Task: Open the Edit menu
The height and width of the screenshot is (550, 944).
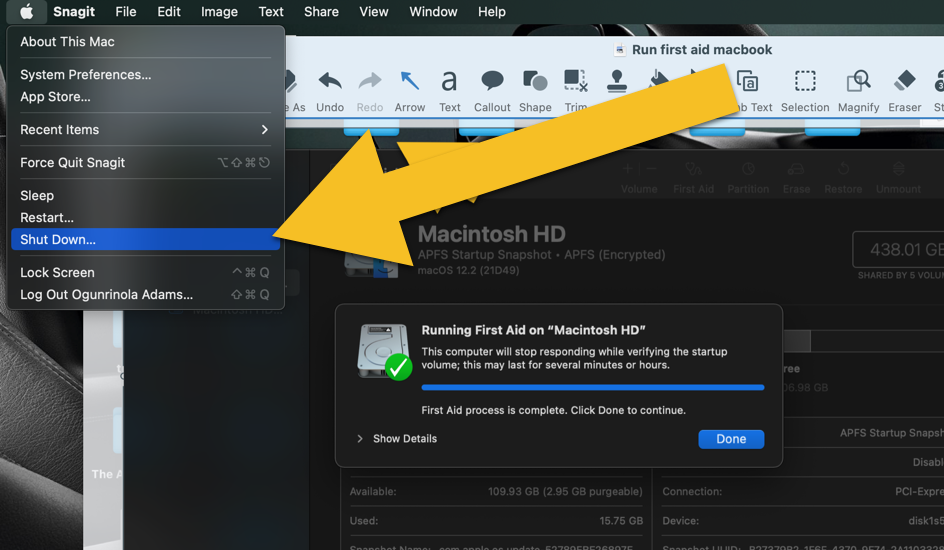Action: 169,11
